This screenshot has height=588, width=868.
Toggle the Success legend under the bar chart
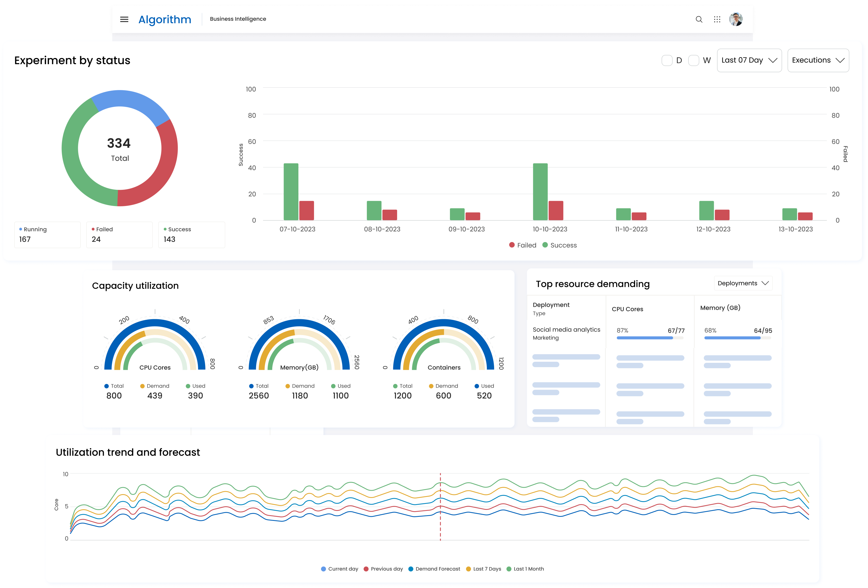pos(560,245)
